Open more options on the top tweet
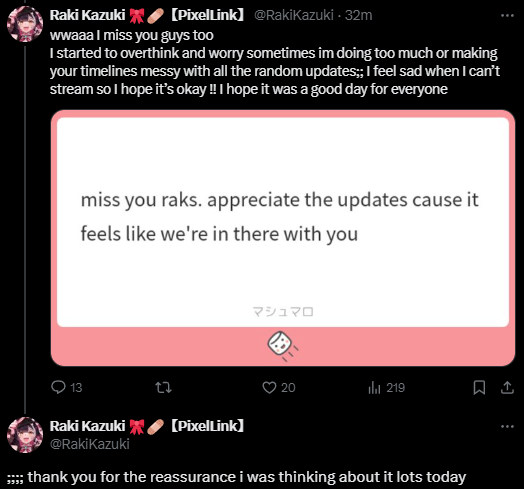Screen dimensions: 524x489 [507, 15]
